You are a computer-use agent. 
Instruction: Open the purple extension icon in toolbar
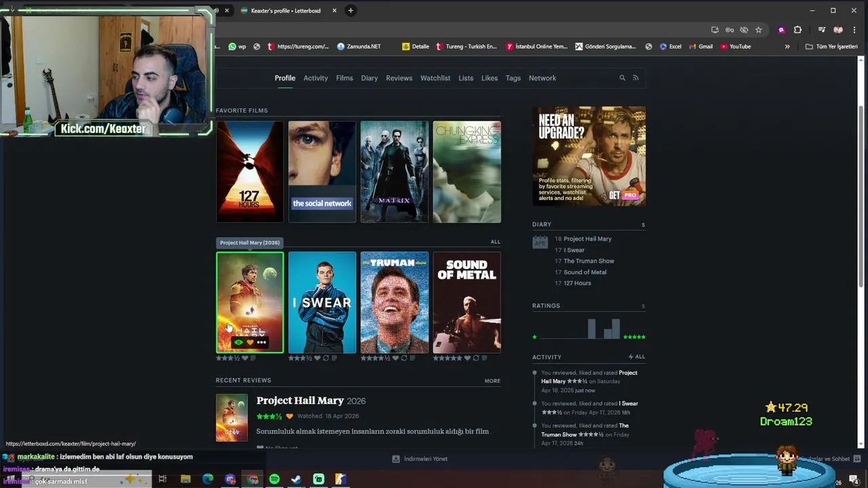tap(781, 30)
